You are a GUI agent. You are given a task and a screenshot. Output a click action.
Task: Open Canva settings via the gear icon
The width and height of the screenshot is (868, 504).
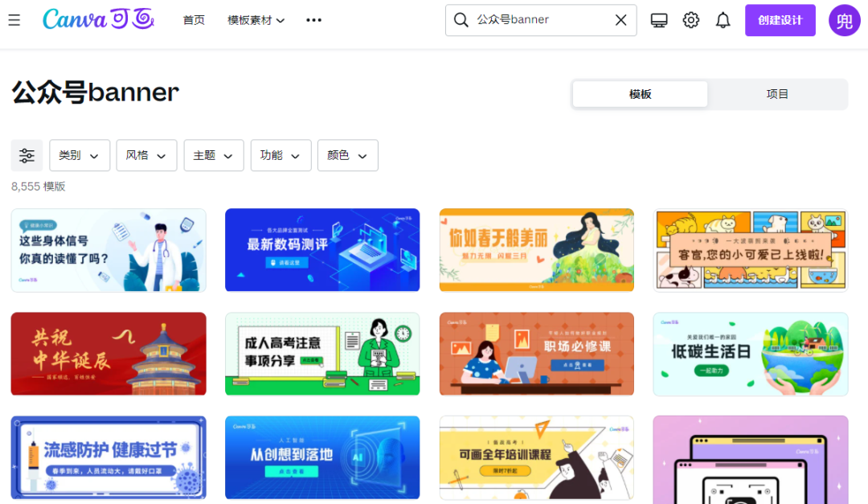(690, 20)
